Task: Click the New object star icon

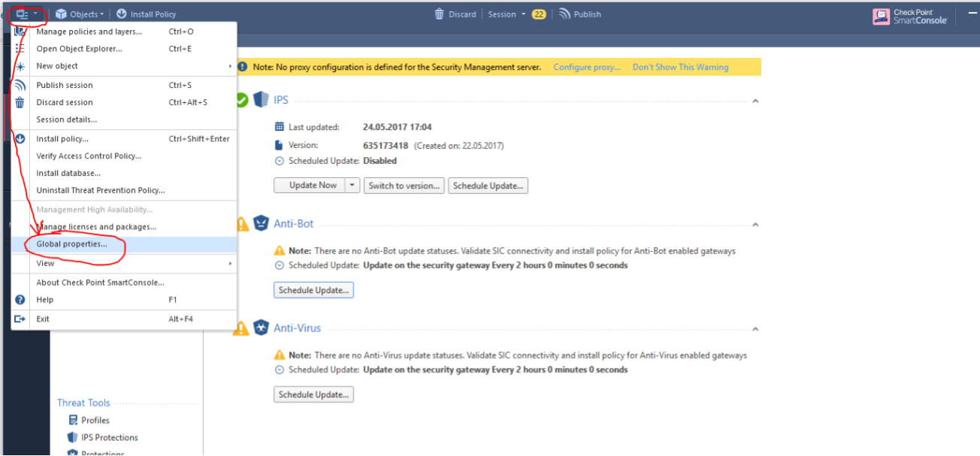Action: coord(20,66)
